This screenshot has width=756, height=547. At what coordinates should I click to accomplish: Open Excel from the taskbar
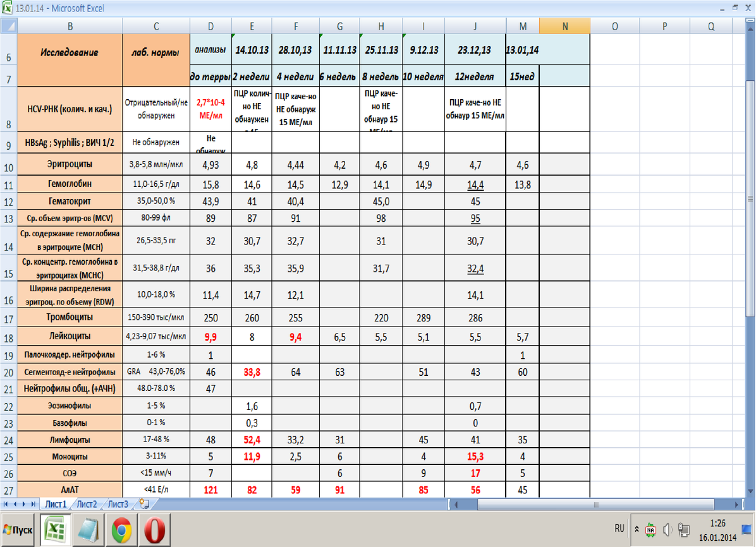(x=55, y=529)
